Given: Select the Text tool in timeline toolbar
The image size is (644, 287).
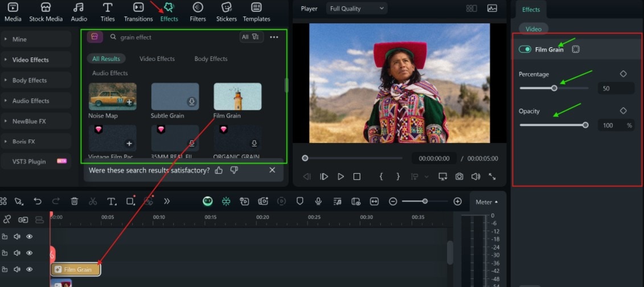Looking at the screenshot, I should (111, 201).
